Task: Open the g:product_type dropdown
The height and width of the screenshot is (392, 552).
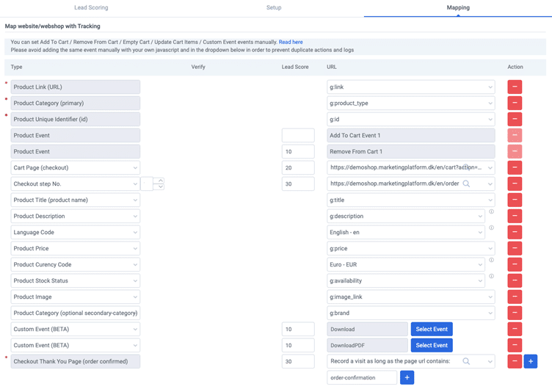Action: click(x=411, y=104)
